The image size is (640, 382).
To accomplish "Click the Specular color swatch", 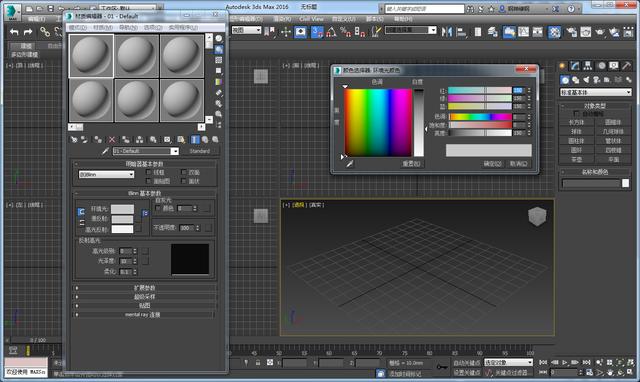I will point(122,229).
